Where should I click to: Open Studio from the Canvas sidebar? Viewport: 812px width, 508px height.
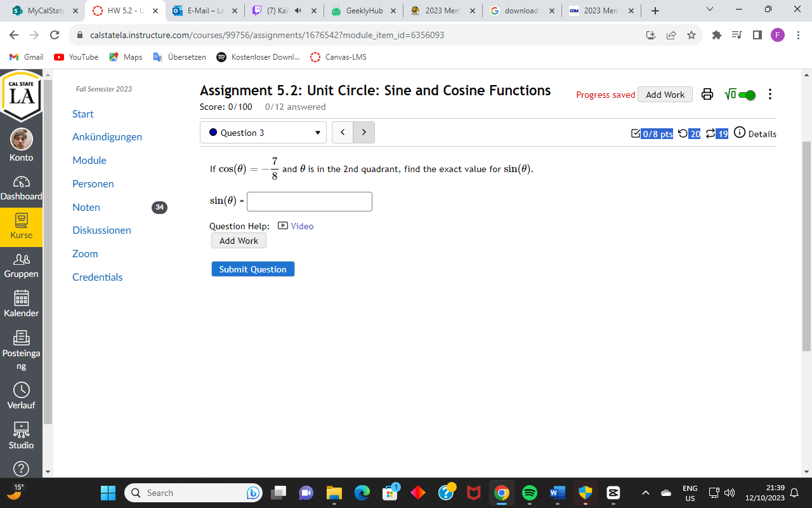pyautogui.click(x=21, y=436)
